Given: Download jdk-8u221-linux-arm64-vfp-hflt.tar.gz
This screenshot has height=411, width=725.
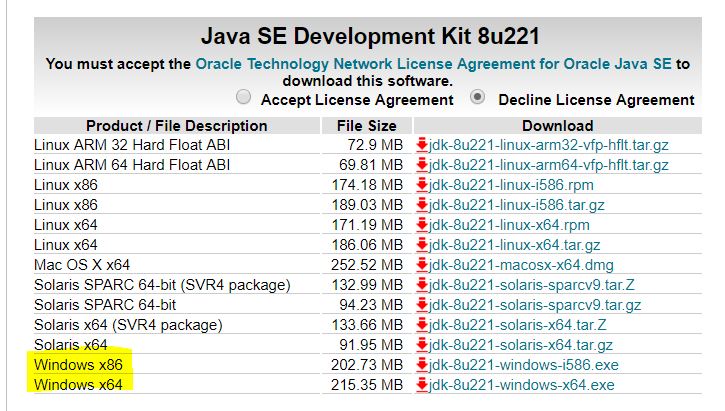Looking at the screenshot, I should pos(548,165).
